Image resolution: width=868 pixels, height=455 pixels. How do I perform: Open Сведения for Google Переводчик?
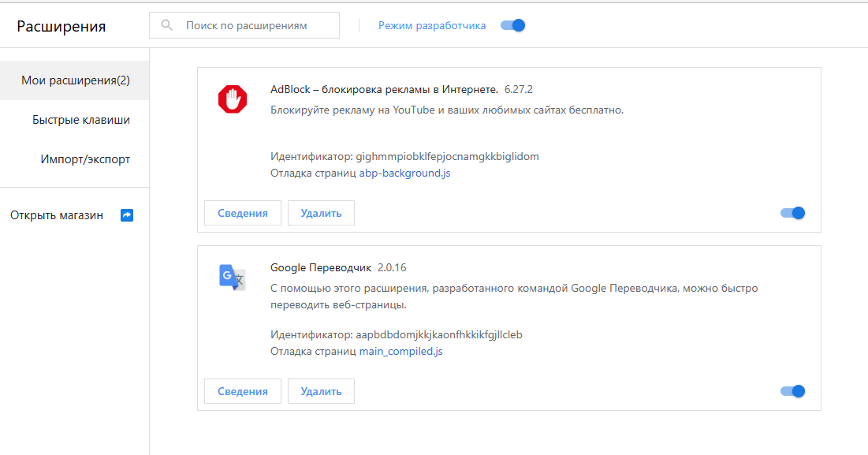tap(243, 391)
